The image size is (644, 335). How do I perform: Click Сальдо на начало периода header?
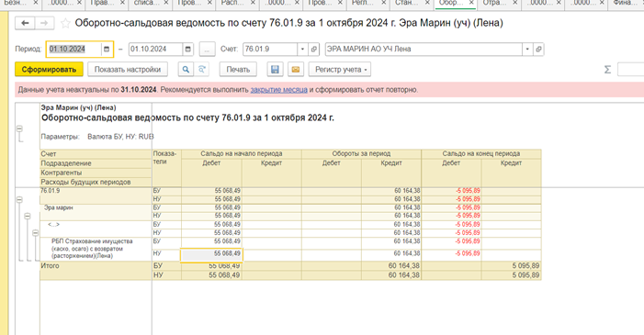click(x=242, y=153)
